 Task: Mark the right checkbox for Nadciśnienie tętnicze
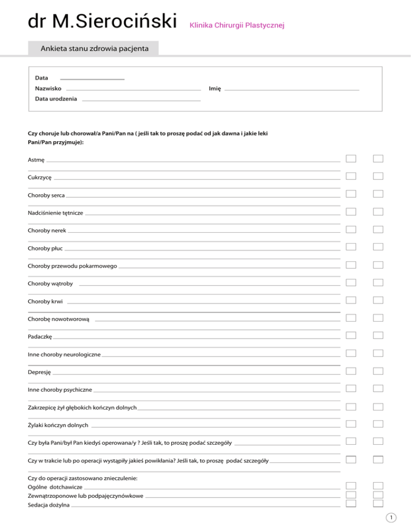[x=378, y=211]
